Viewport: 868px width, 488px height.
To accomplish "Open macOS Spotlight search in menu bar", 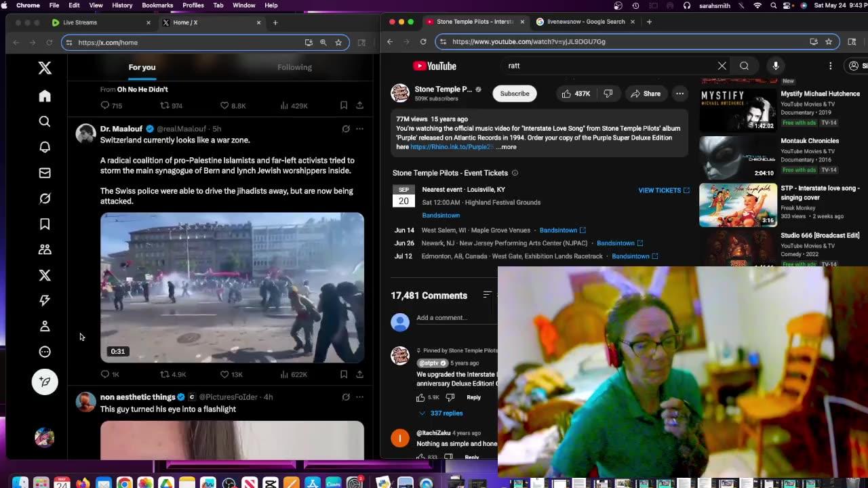I will [774, 5].
